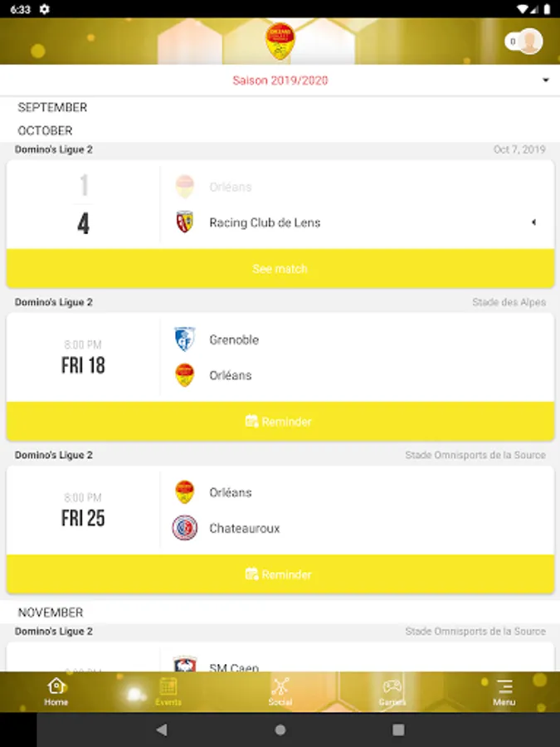560x747 pixels.
Task: Select the OCTOBER month header
Action: click(46, 130)
